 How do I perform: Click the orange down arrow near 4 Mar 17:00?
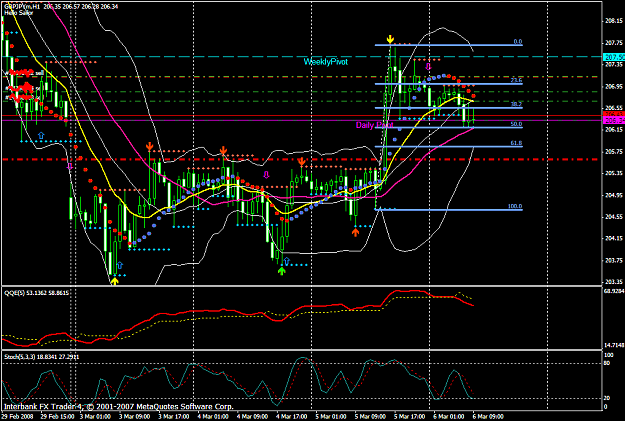[302, 161]
